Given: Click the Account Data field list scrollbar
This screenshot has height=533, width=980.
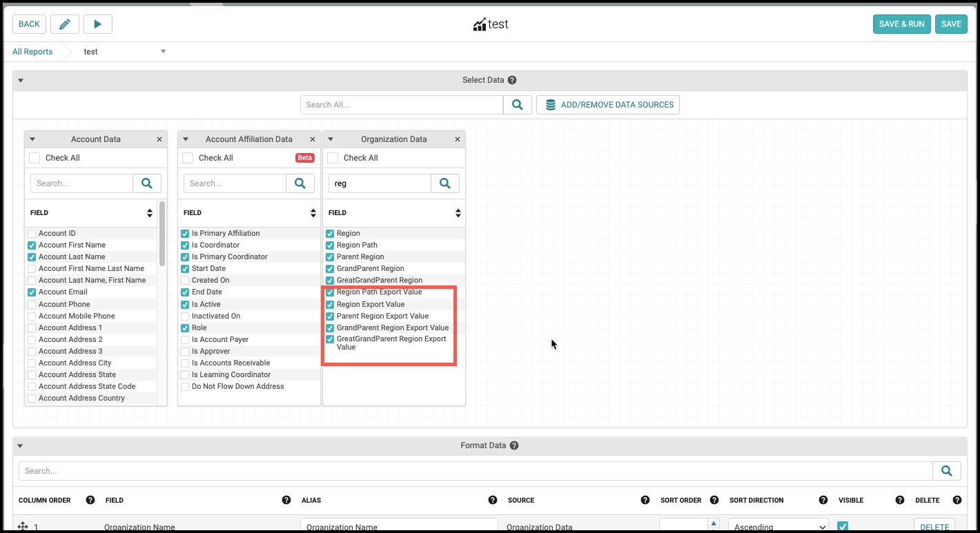Looking at the screenshot, I should coord(162,234).
